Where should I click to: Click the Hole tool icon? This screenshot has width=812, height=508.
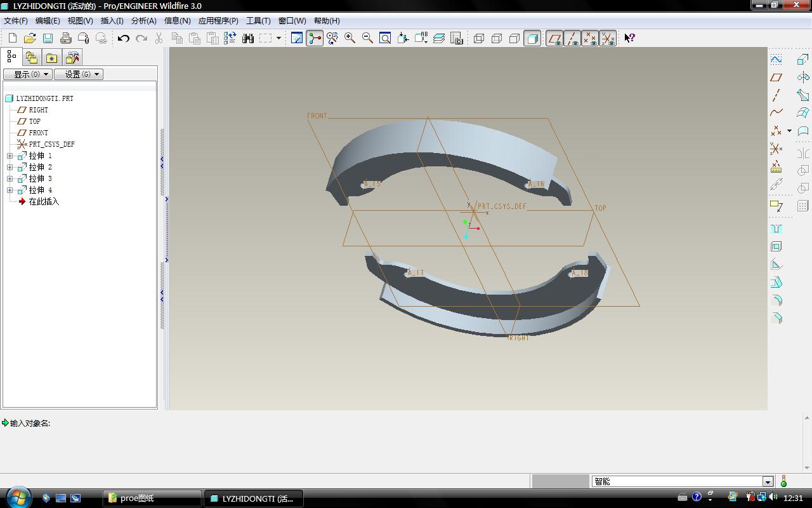click(776, 229)
